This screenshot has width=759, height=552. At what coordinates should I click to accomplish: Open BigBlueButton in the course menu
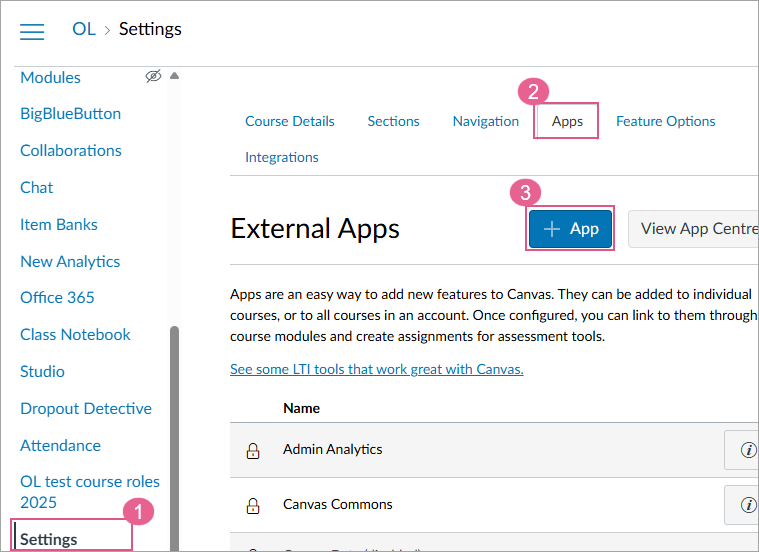[x=71, y=114]
